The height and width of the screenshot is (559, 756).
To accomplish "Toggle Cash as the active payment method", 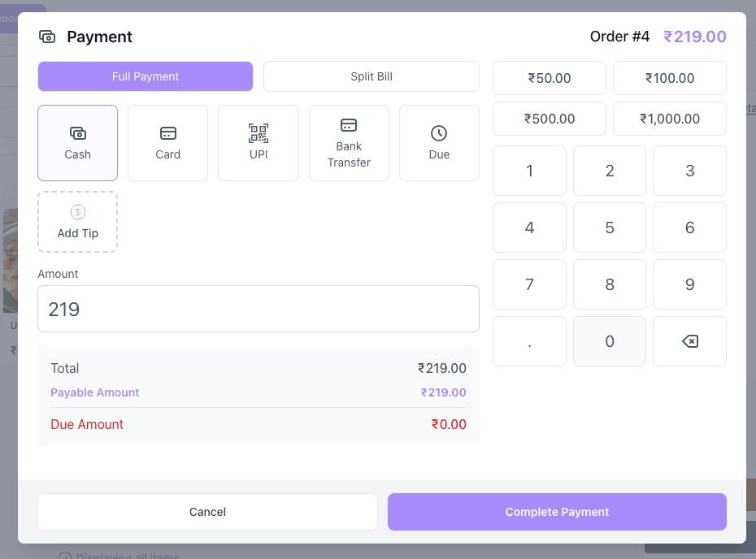I will point(77,142).
